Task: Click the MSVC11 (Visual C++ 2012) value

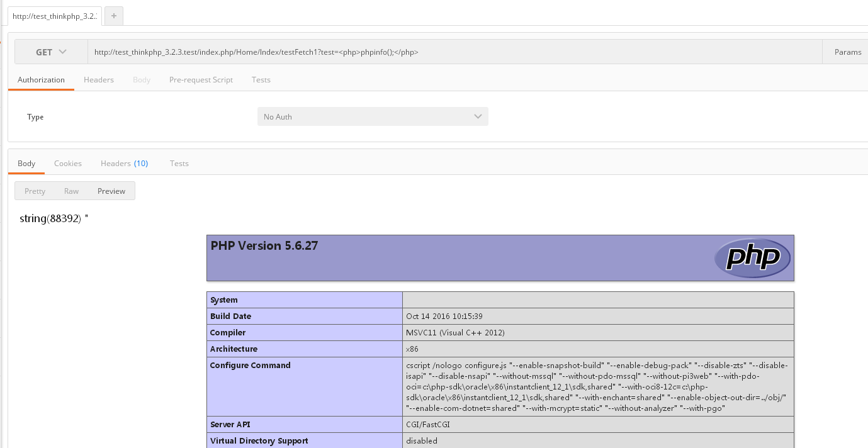Action: (455, 333)
